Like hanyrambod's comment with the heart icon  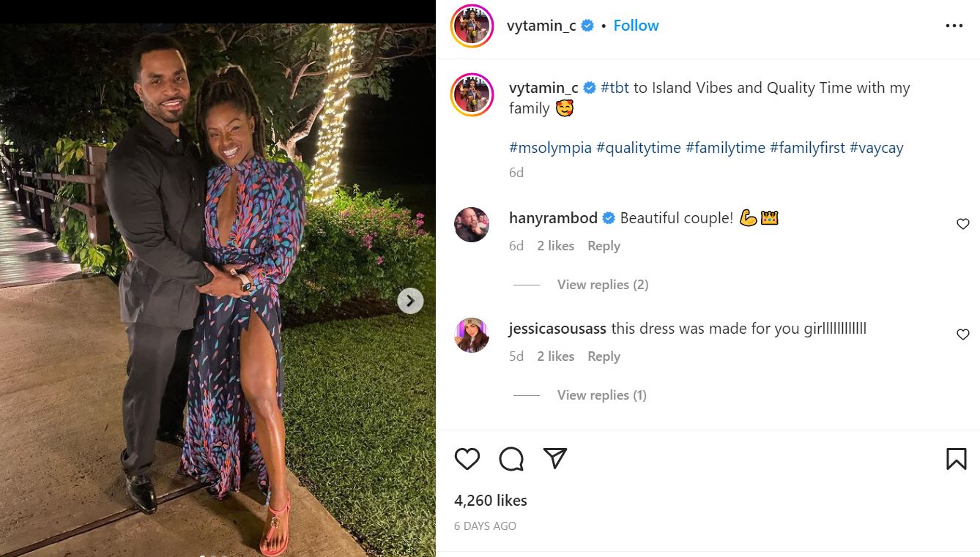pyautogui.click(x=963, y=224)
